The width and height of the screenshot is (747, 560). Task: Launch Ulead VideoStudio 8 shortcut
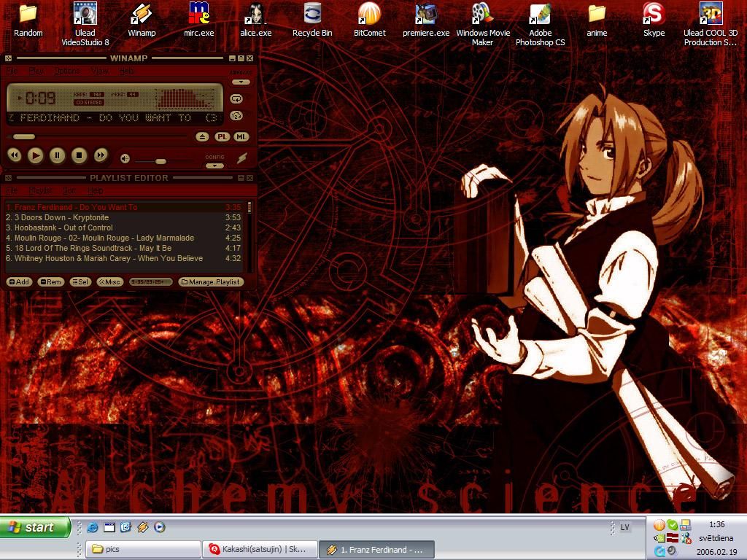tap(85, 25)
